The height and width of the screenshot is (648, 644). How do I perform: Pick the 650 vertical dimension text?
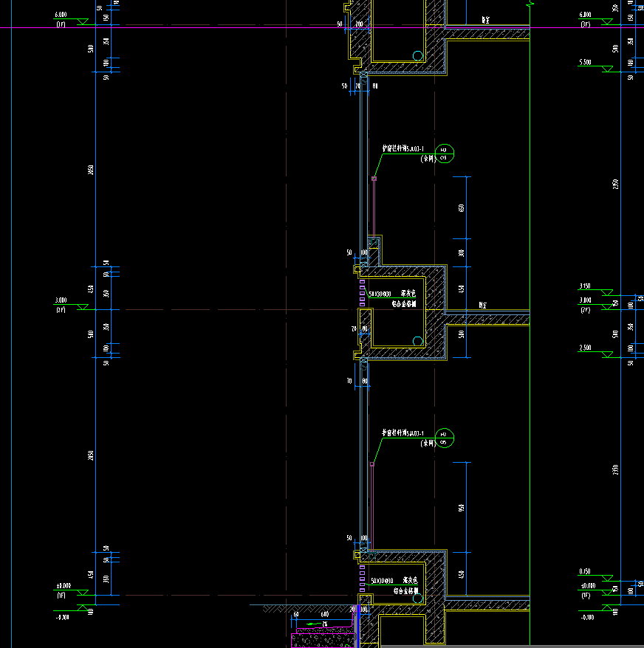coord(461,208)
